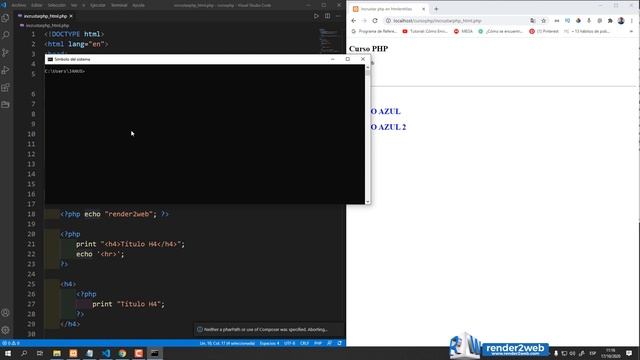Switch to Visual Studio Code taskbar icon
This screenshot has width=640, height=360.
106,353
